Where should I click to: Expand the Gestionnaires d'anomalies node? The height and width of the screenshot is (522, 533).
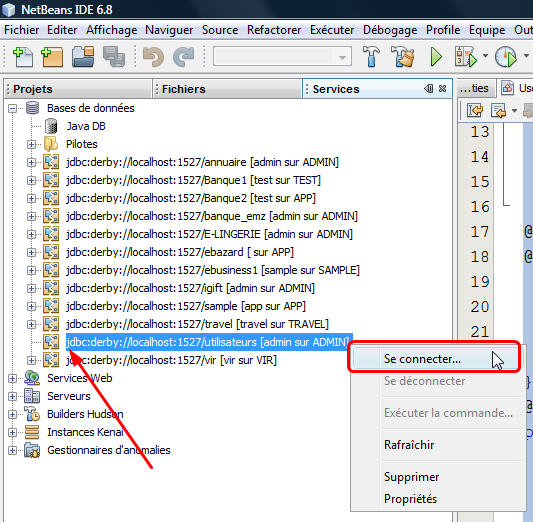click(13, 450)
